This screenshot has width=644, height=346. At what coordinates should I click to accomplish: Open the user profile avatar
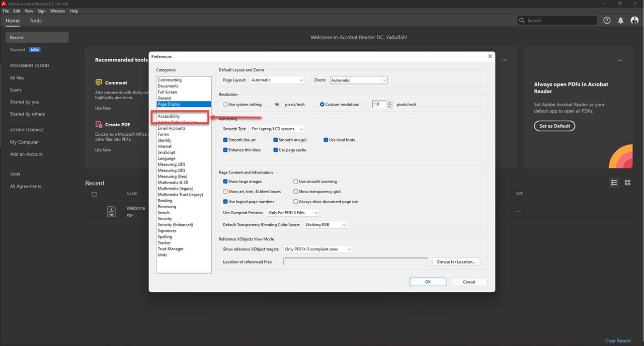pyautogui.click(x=634, y=21)
